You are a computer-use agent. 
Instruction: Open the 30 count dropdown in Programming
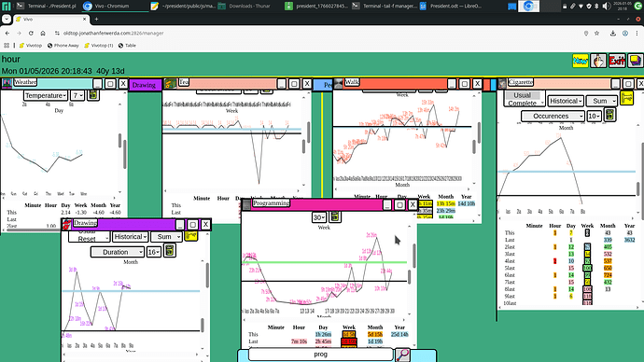(318, 217)
